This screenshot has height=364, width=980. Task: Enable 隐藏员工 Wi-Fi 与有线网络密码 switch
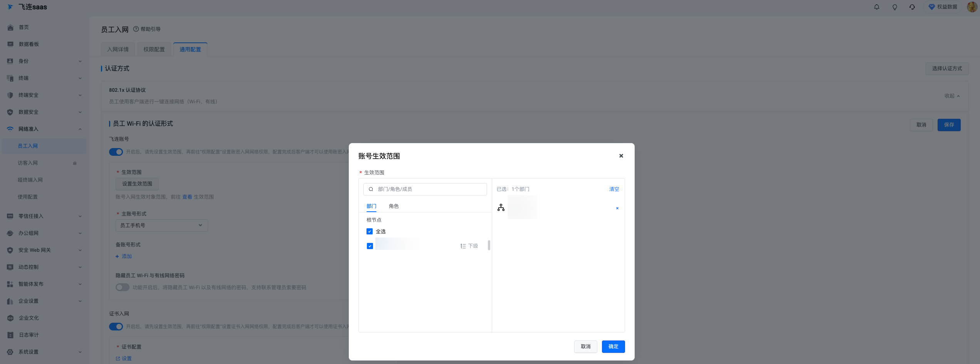point(123,287)
